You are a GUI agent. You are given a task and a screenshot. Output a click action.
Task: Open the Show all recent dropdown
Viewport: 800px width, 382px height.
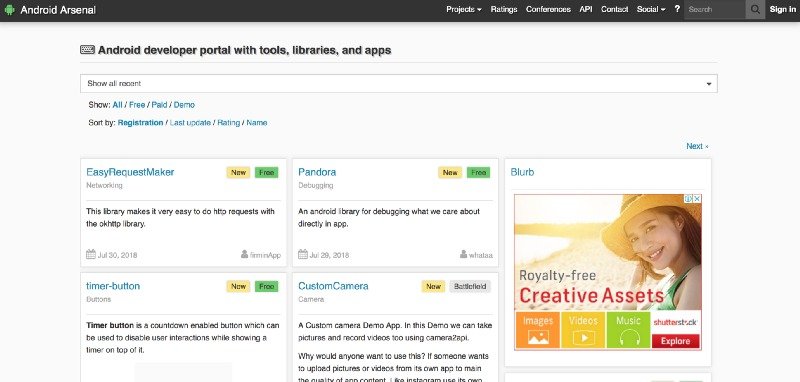[398, 84]
